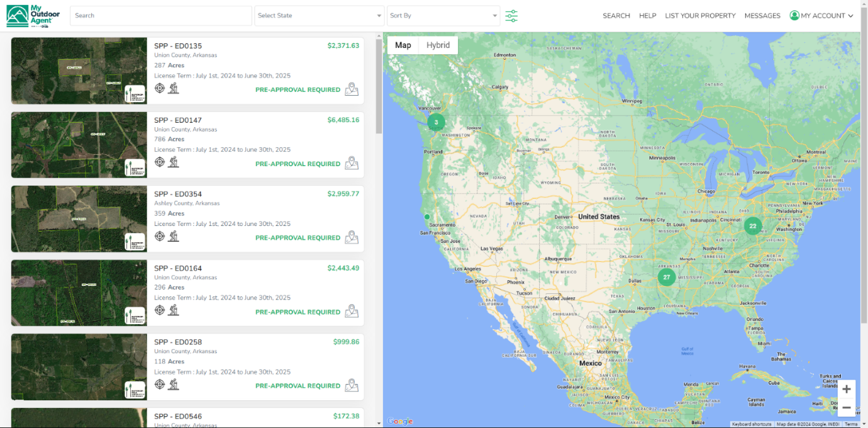868x428 pixels.
Task: Click hiker icon on SPP - ED0354 listing
Action: [x=174, y=236]
